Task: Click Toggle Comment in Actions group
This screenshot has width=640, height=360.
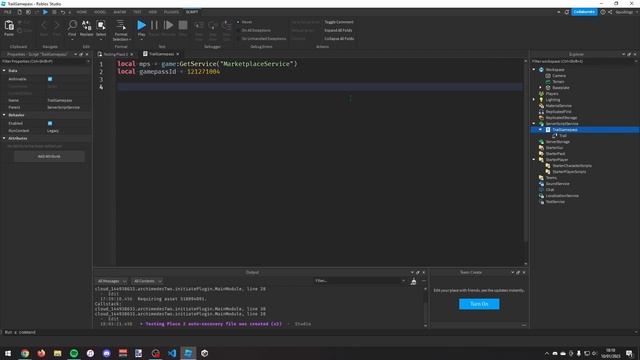Action: [339, 22]
